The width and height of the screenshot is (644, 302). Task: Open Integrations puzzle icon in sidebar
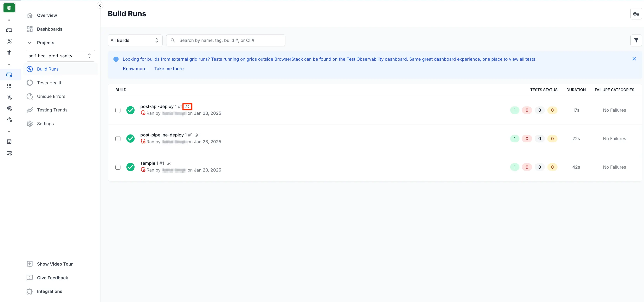(30, 291)
